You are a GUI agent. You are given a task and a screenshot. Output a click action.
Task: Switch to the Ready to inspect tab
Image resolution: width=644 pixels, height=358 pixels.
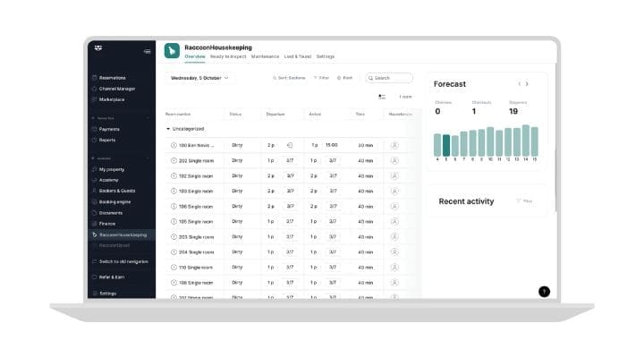point(228,56)
